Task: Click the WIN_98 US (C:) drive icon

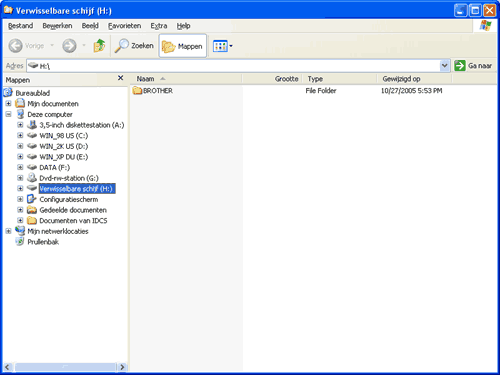Action: (x=32, y=135)
